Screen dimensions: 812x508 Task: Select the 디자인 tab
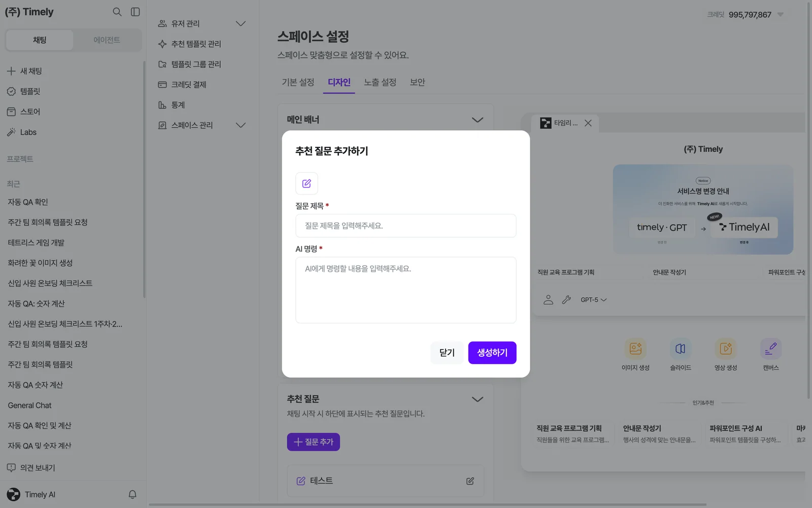[x=339, y=82]
